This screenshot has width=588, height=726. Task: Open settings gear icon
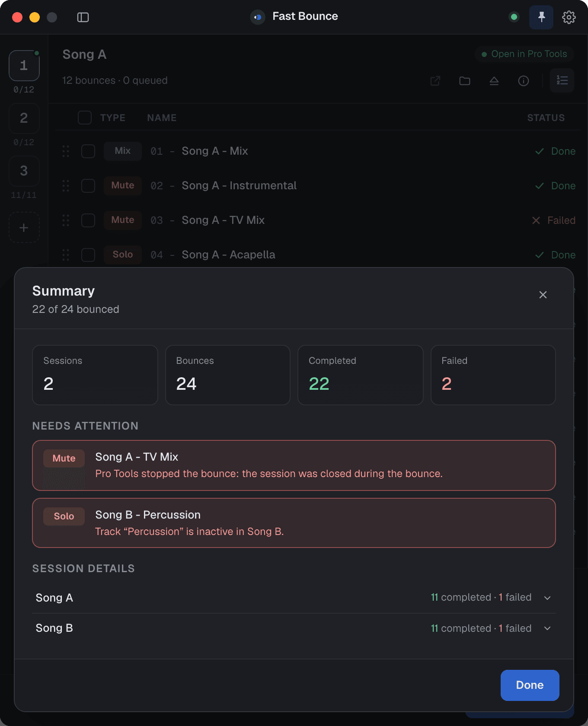(569, 17)
